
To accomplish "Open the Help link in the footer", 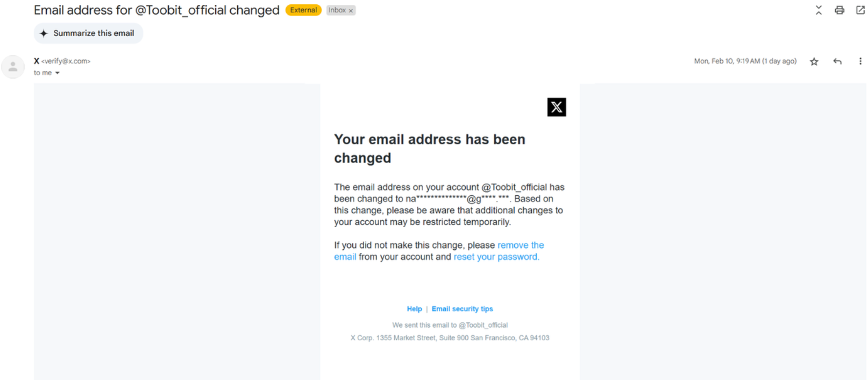I will (414, 309).
